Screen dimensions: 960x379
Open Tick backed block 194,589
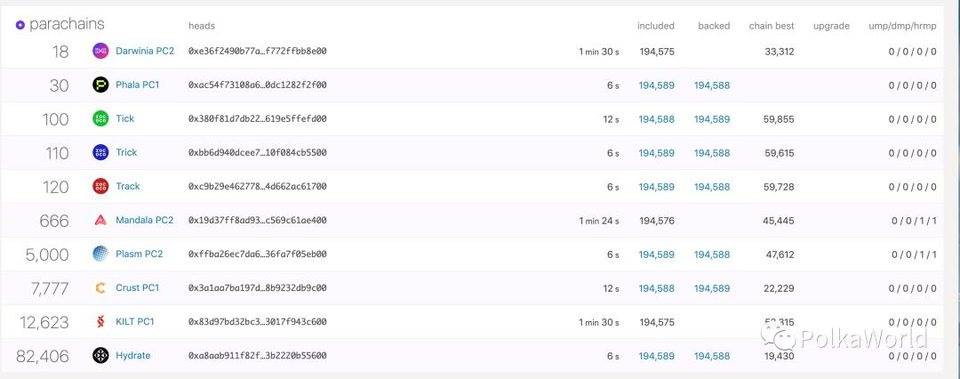tap(712, 119)
